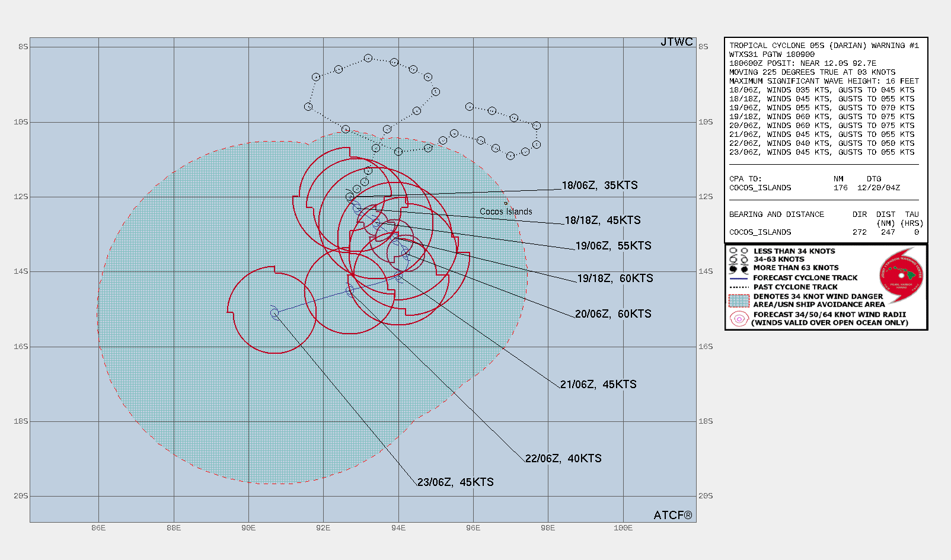The width and height of the screenshot is (951, 560).
Task: Click the forecast wind radii legend symbol
Action: (739, 319)
